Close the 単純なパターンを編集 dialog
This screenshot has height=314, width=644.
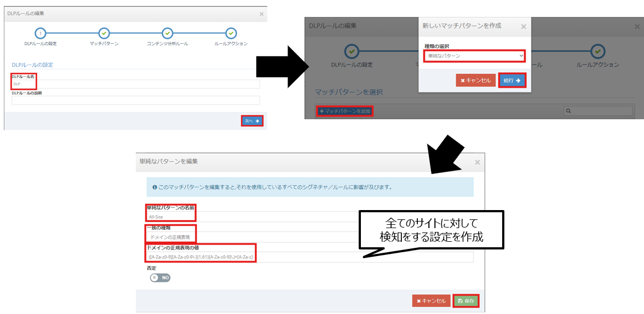click(x=478, y=162)
